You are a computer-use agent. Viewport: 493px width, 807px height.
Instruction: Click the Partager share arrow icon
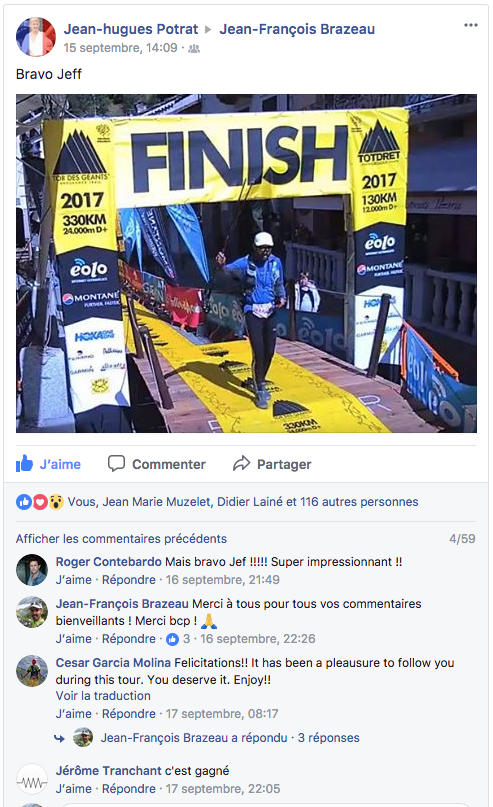click(241, 464)
